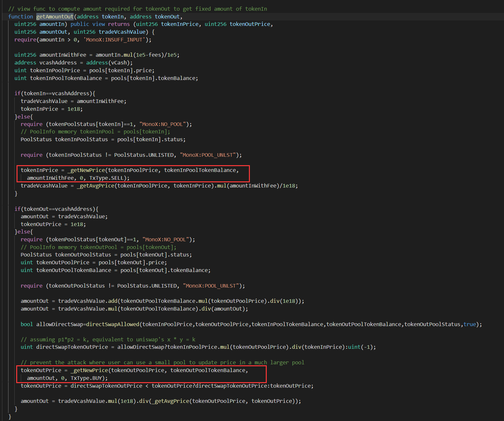Click the comment about view func to compute amount
Viewport: 504px width, 421px height.
[138, 9]
